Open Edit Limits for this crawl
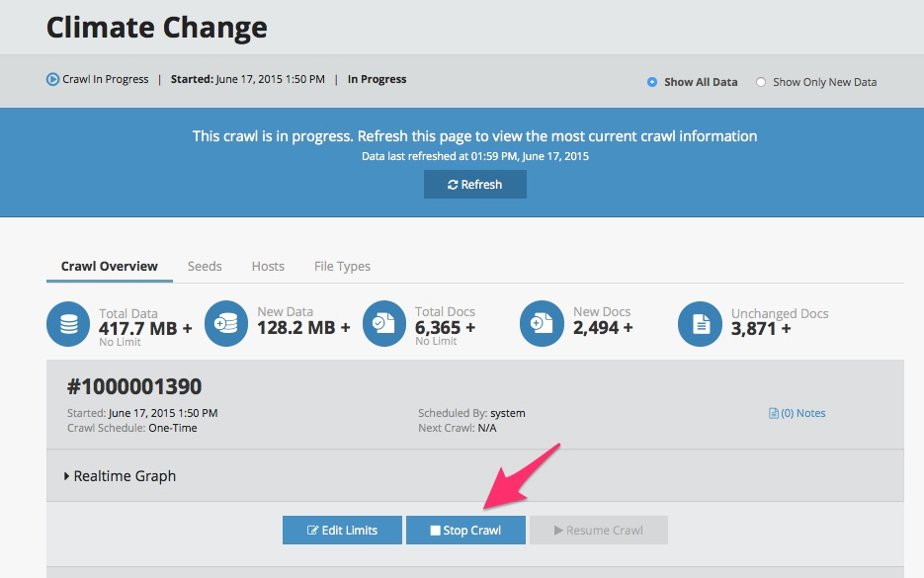The image size is (924, 578). pos(342,531)
